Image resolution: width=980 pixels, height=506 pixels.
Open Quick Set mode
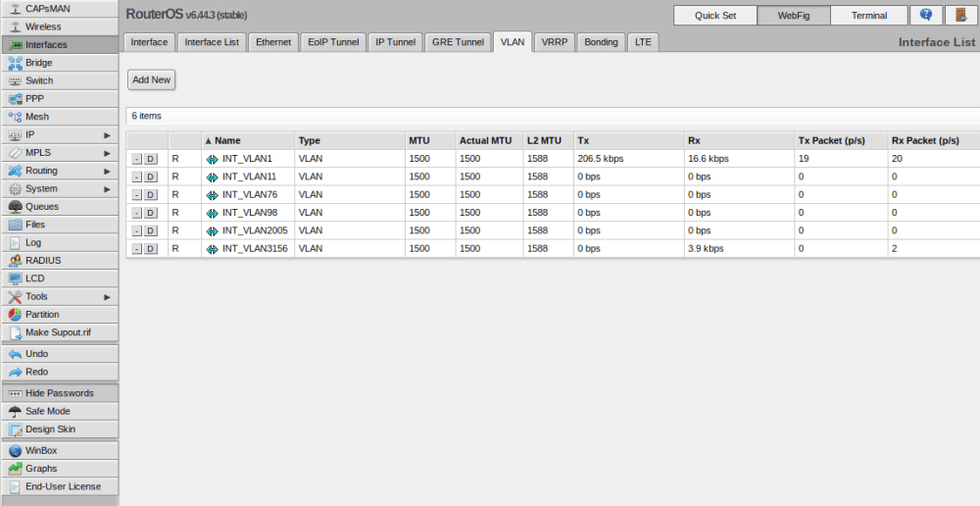click(715, 16)
